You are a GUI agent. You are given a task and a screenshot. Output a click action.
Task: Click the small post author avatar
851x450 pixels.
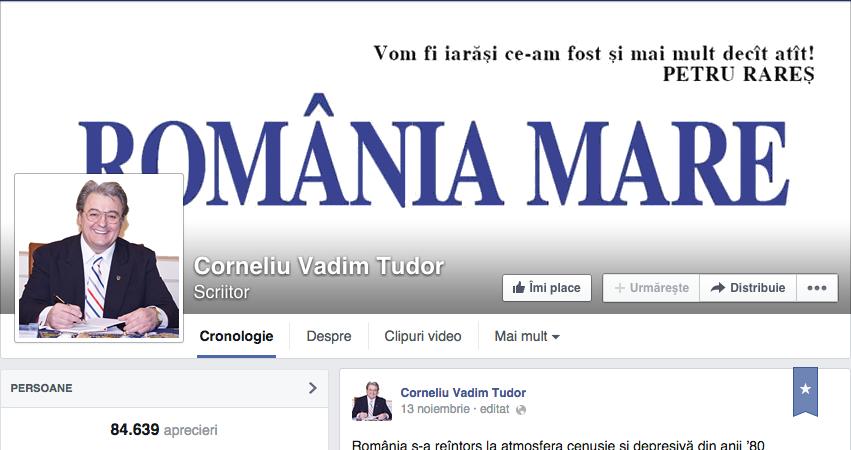click(372, 401)
